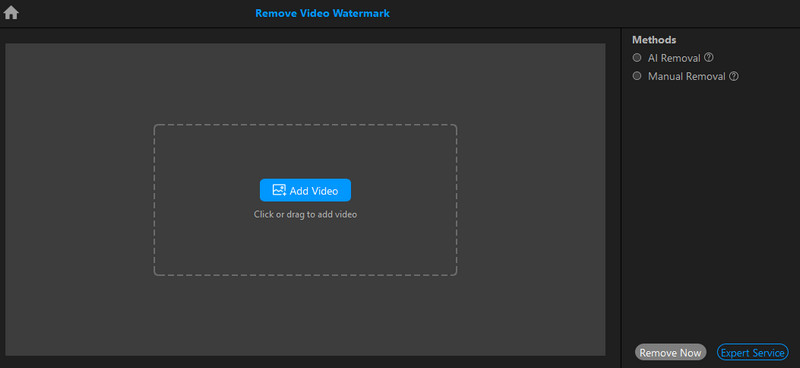This screenshot has width=800, height=368.
Task: Click the Methods heading
Action: click(x=654, y=40)
